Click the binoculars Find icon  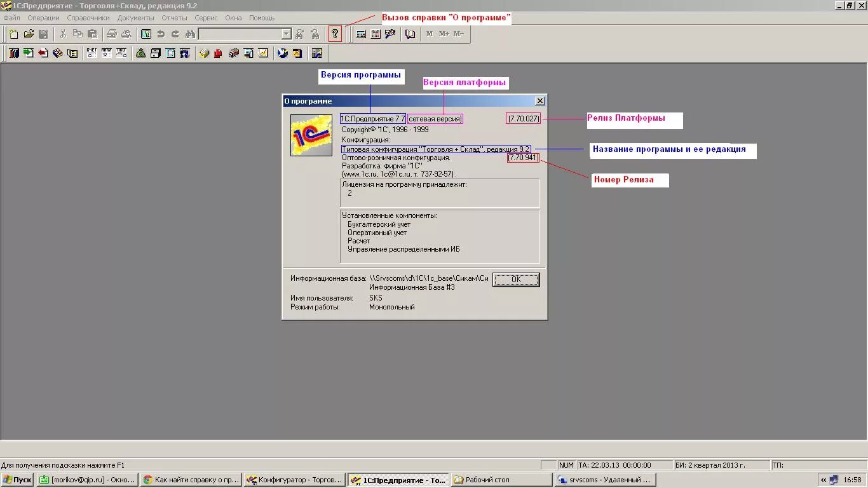tap(190, 34)
